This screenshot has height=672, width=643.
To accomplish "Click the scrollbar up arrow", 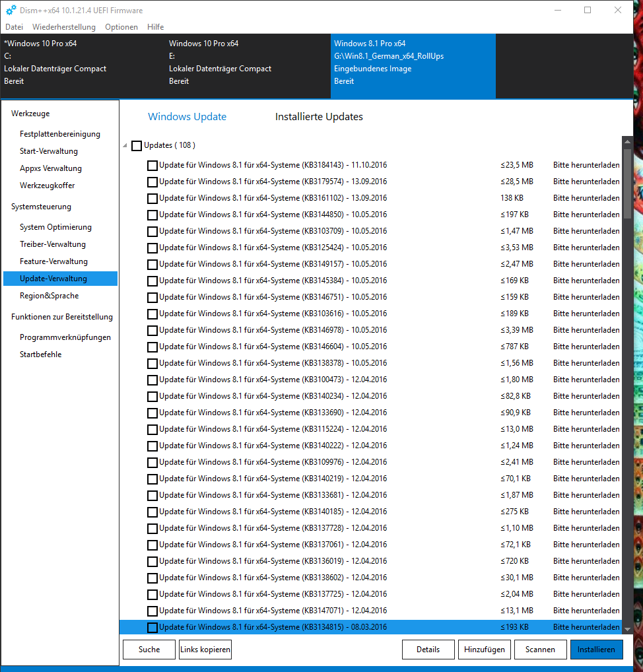I will click(628, 141).
